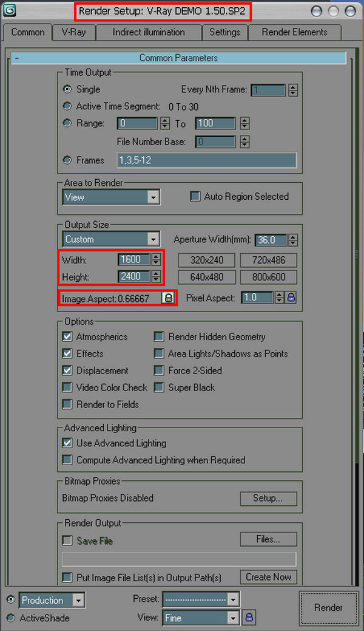Click the Frames list text field
This screenshot has width=364, height=631.
(207, 160)
